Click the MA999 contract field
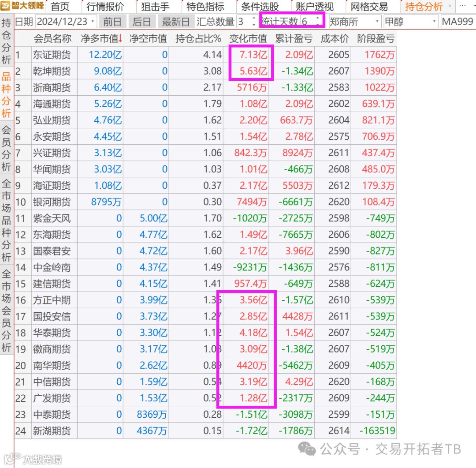The width and height of the screenshot is (476, 468). click(458, 22)
